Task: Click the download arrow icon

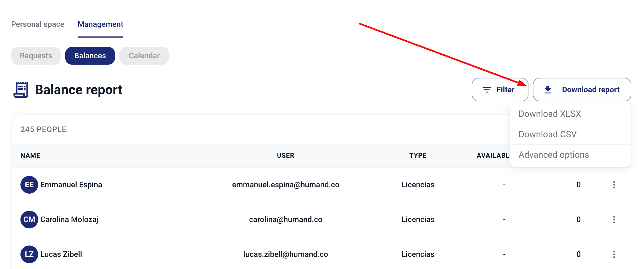Action: click(x=548, y=90)
